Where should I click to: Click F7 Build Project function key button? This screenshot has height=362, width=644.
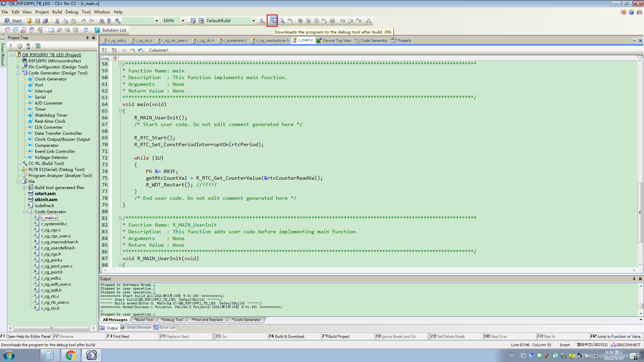pos(348,337)
